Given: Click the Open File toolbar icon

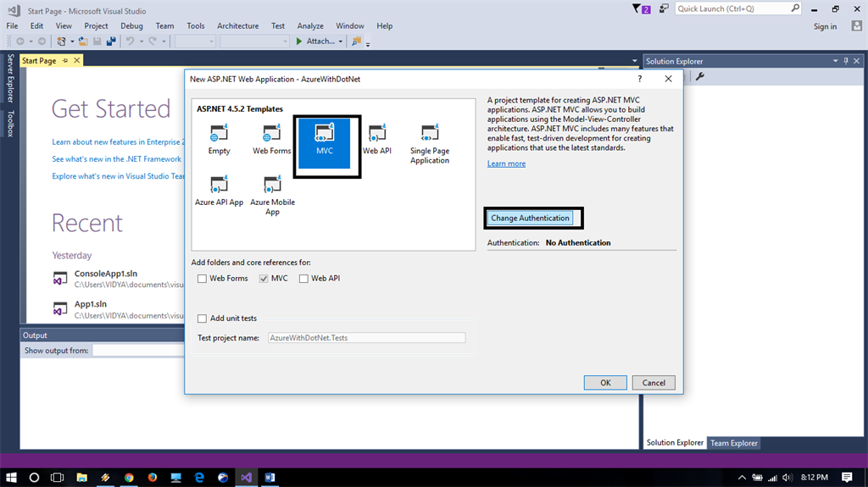Looking at the screenshot, I should pos(83,41).
